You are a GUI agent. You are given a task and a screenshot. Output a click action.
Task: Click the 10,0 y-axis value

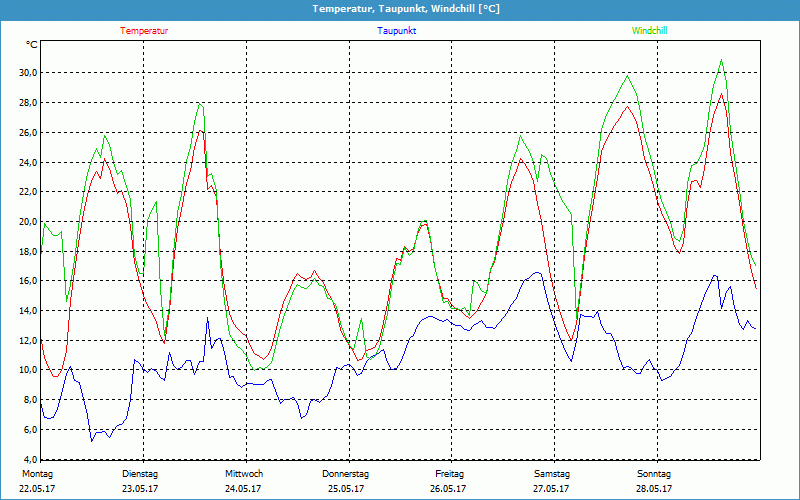pos(29,370)
